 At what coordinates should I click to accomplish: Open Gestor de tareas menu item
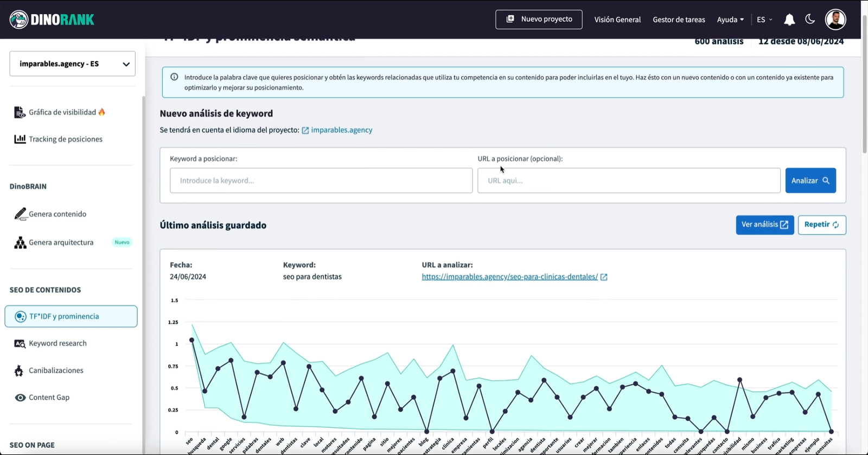tap(679, 20)
